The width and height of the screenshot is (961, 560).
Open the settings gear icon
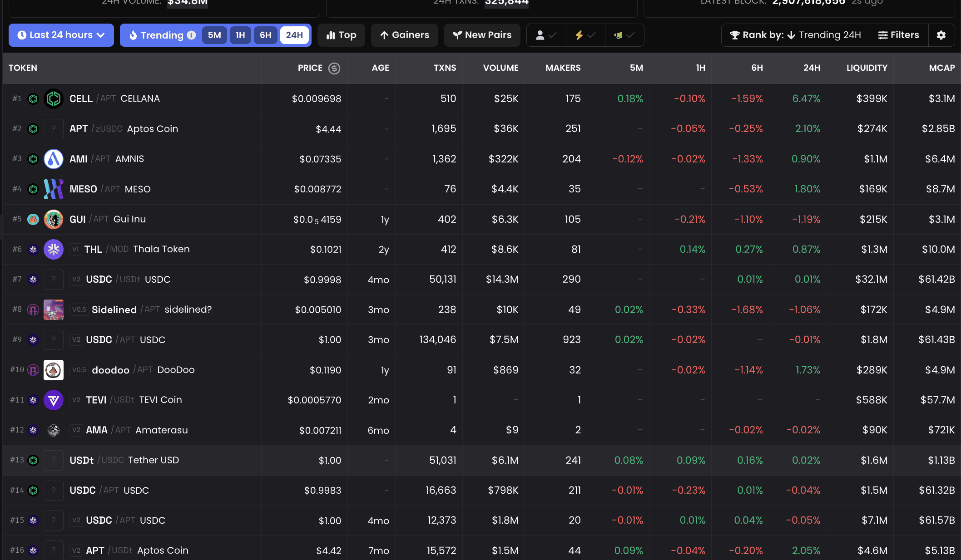(941, 35)
